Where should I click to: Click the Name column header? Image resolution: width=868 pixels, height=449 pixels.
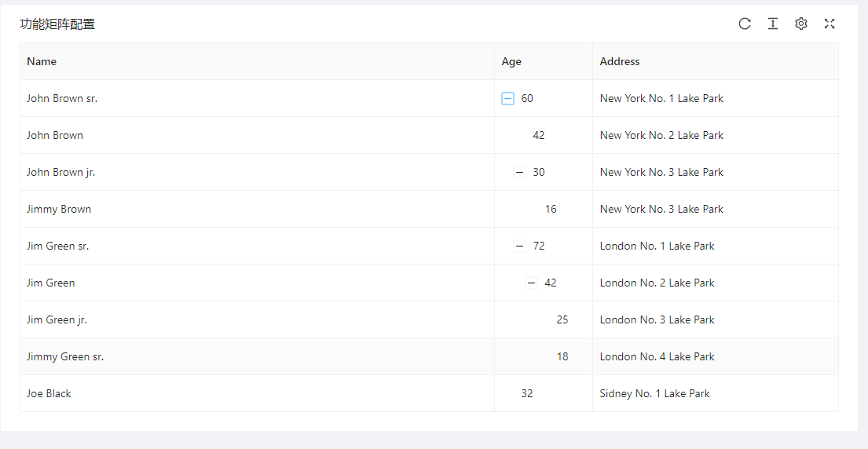(x=258, y=61)
